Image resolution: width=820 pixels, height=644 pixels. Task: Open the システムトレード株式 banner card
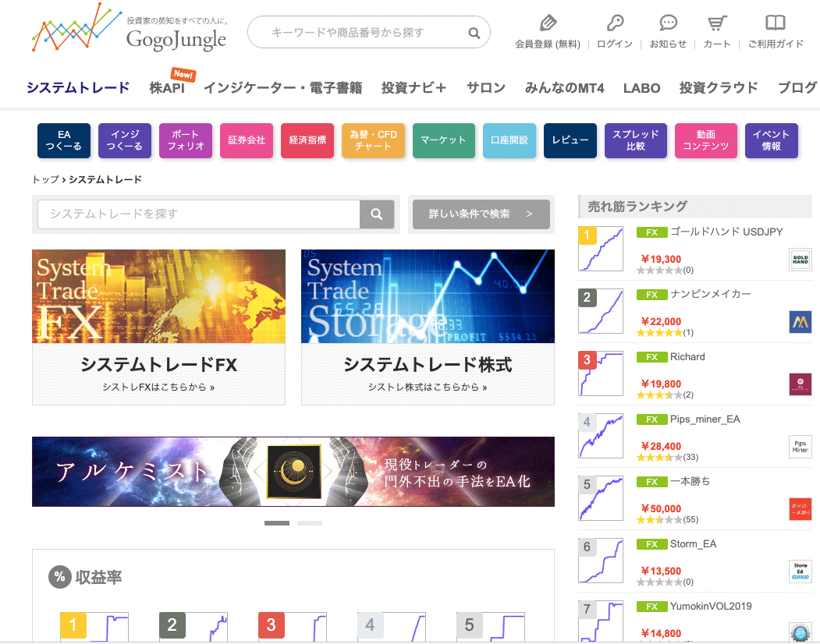428,327
